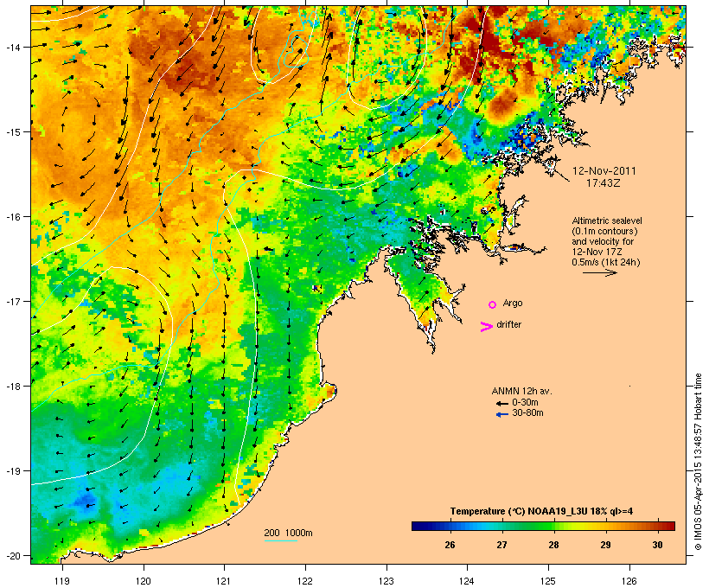Screen dimensions: 709x588
Task: Click the 'ANMN 12h av.' heading
Action: click(x=521, y=391)
